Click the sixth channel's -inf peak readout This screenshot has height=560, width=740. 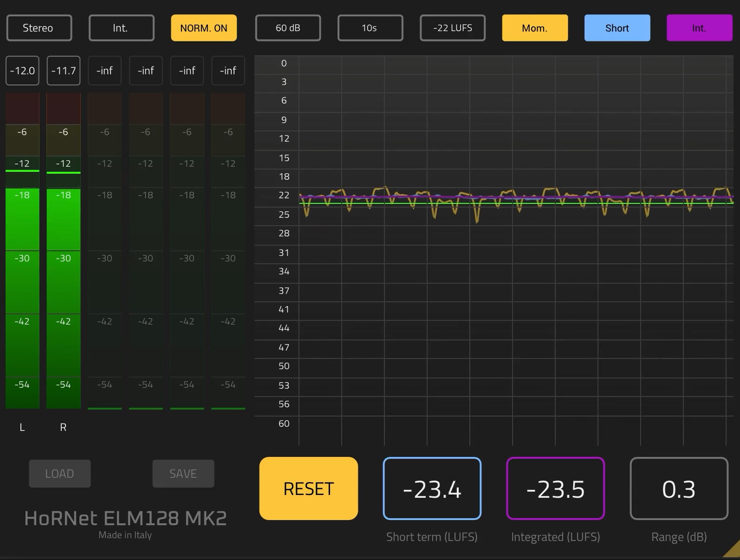coord(228,71)
